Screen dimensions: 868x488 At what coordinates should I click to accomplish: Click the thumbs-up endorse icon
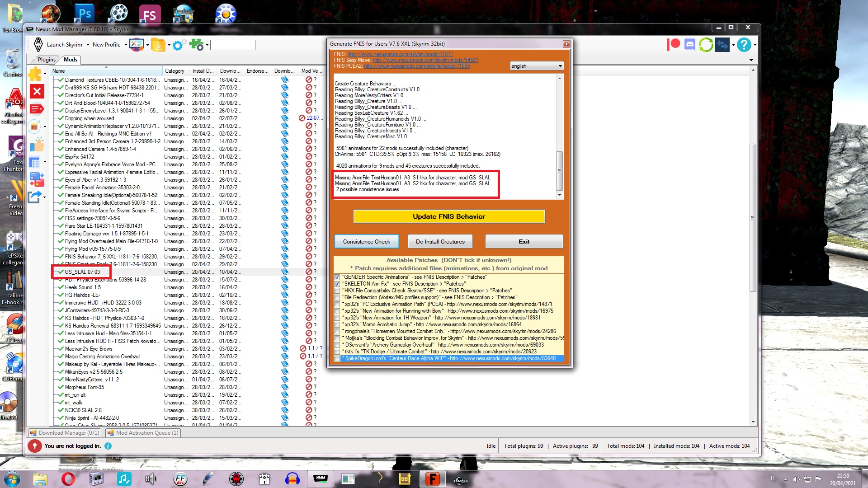[x=37, y=145]
